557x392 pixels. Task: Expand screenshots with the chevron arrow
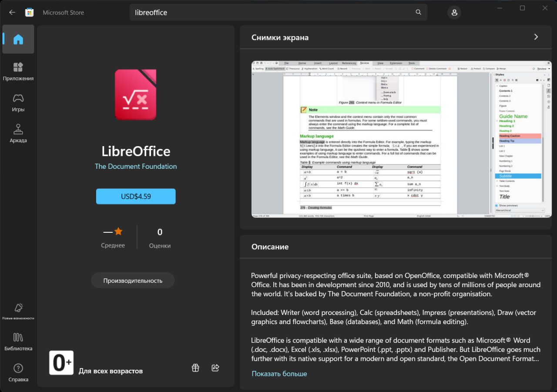click(536, 37)
